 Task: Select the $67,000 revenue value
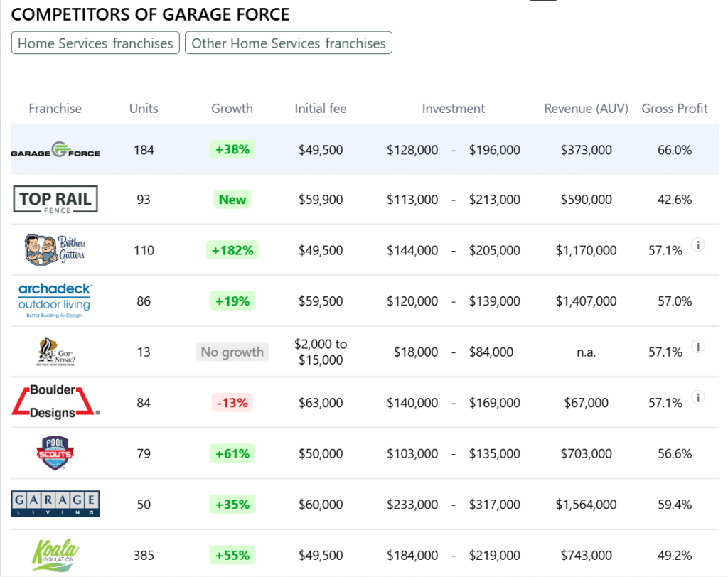586,402
